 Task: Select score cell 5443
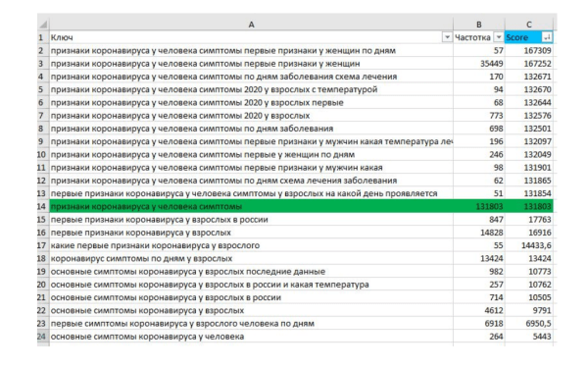point(529,337)
